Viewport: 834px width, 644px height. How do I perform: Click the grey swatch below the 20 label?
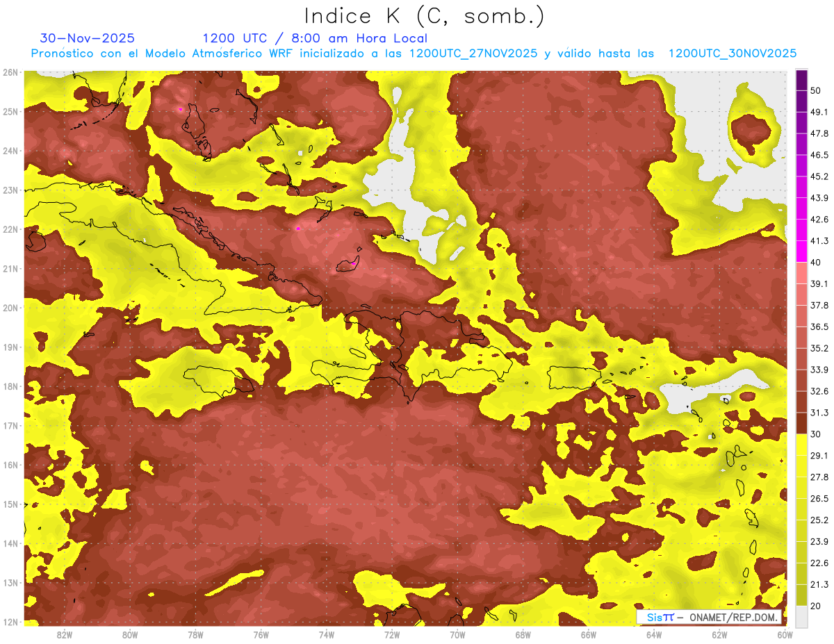pyautogui.click(x=801, y=616)
